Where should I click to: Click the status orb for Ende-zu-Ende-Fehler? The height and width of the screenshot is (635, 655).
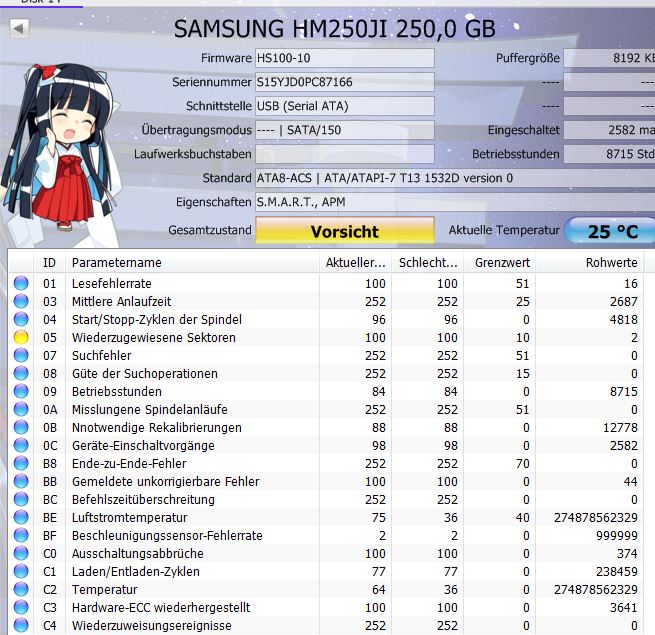[21, 463]
